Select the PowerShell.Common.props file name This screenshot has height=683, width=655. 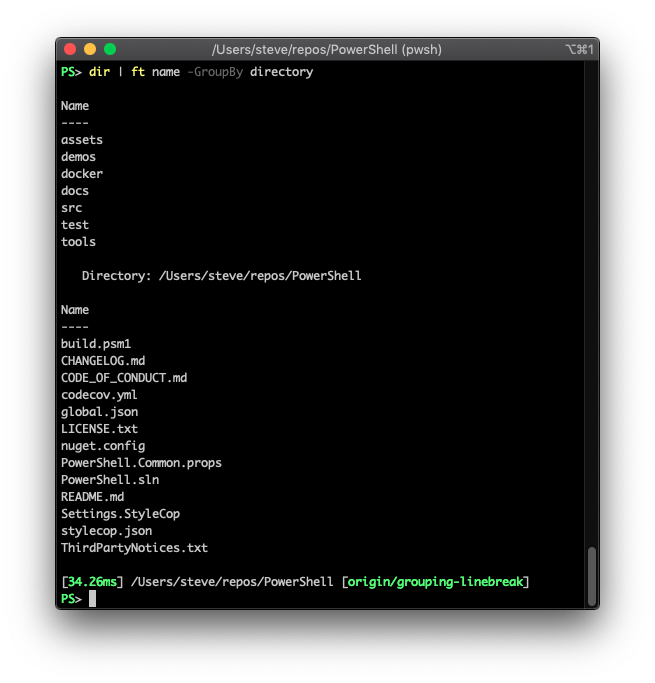141,463
